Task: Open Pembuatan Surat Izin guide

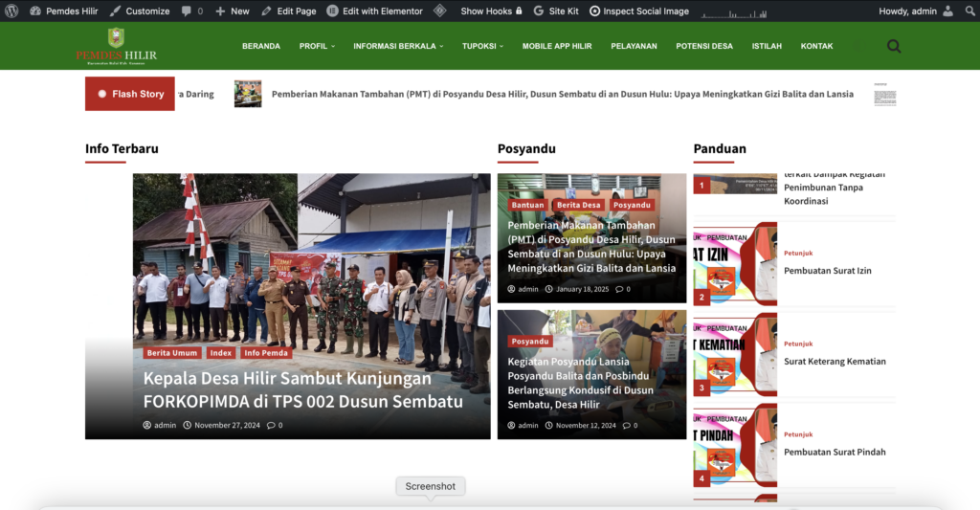Action: click(828, 271)
